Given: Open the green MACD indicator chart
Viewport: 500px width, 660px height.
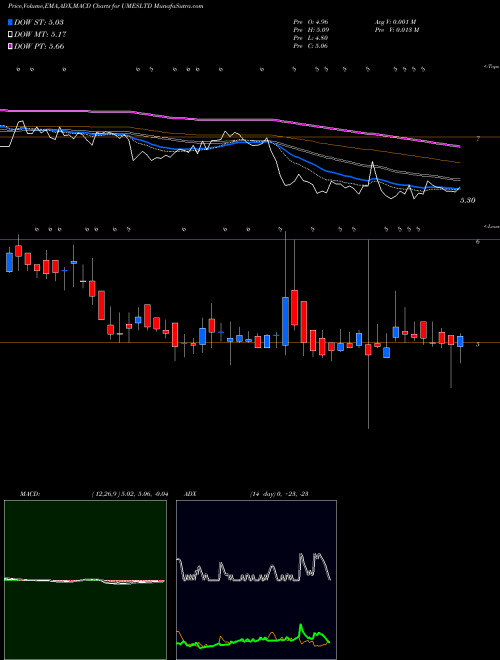Looking at the screenshot, I should 85,580.
